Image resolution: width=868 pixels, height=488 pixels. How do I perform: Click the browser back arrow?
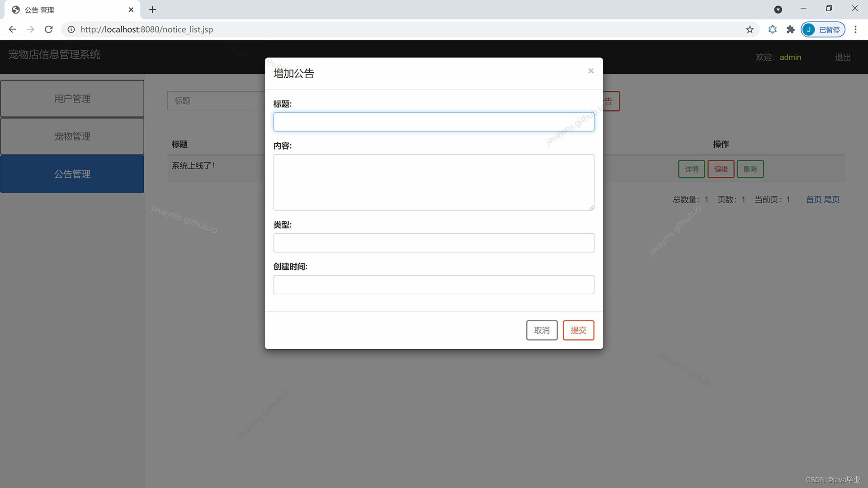pos(12,29)
